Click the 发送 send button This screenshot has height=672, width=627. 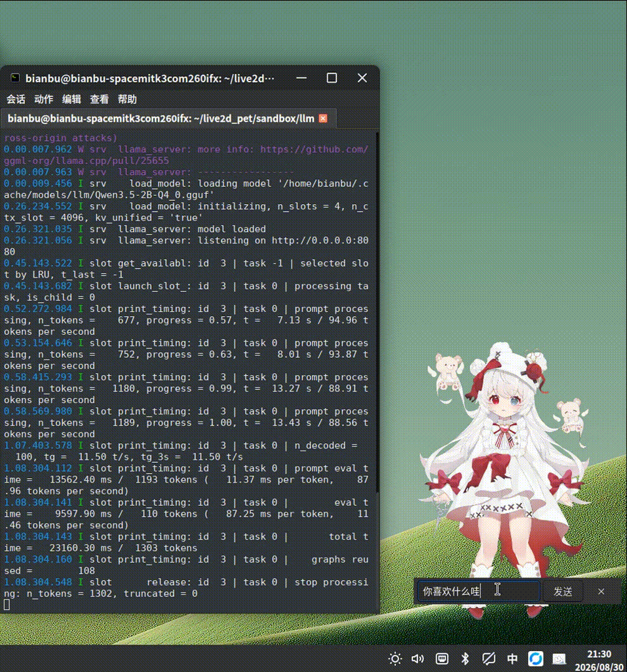pos(563,592)
